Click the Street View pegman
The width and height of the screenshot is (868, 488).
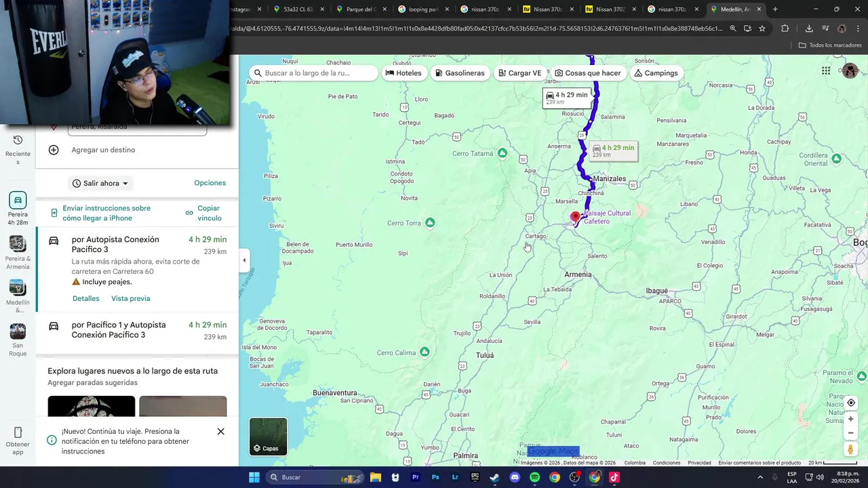click(851, 449)
